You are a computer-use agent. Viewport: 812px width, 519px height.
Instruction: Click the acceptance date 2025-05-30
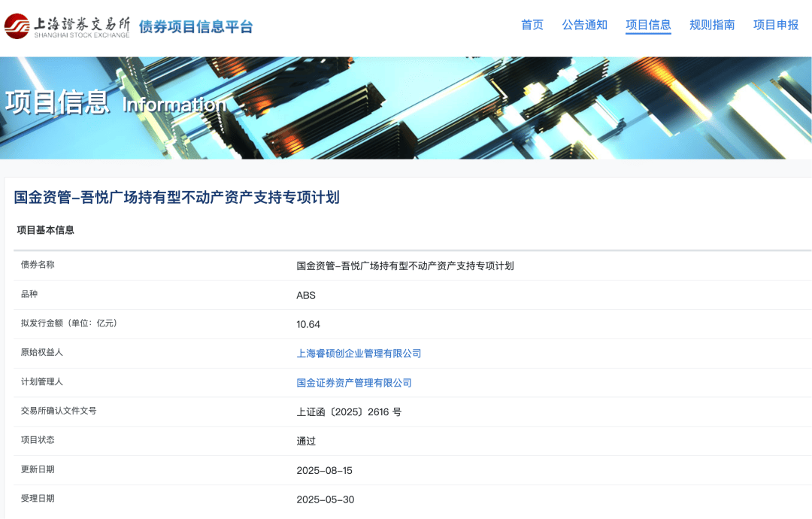point(326,499)
